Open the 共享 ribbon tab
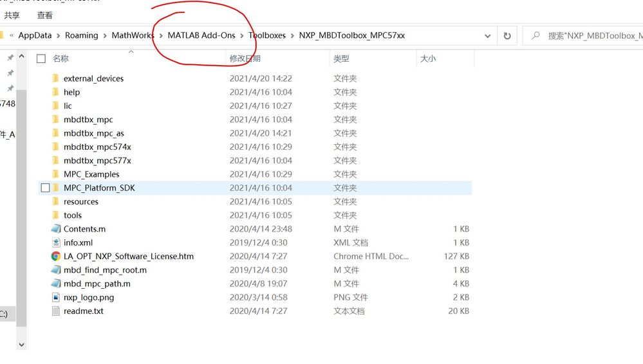The image size is (643, 364). pyautogui.click(x=12, y=15)
